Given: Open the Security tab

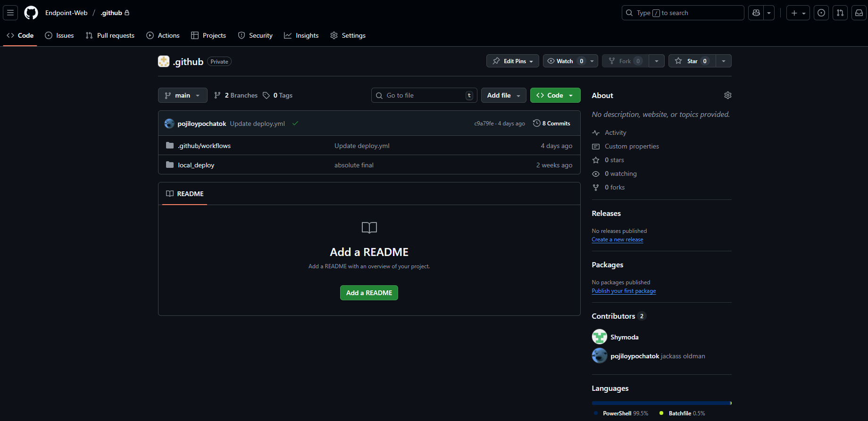Looking at the screenshot, I should (255, 35).
